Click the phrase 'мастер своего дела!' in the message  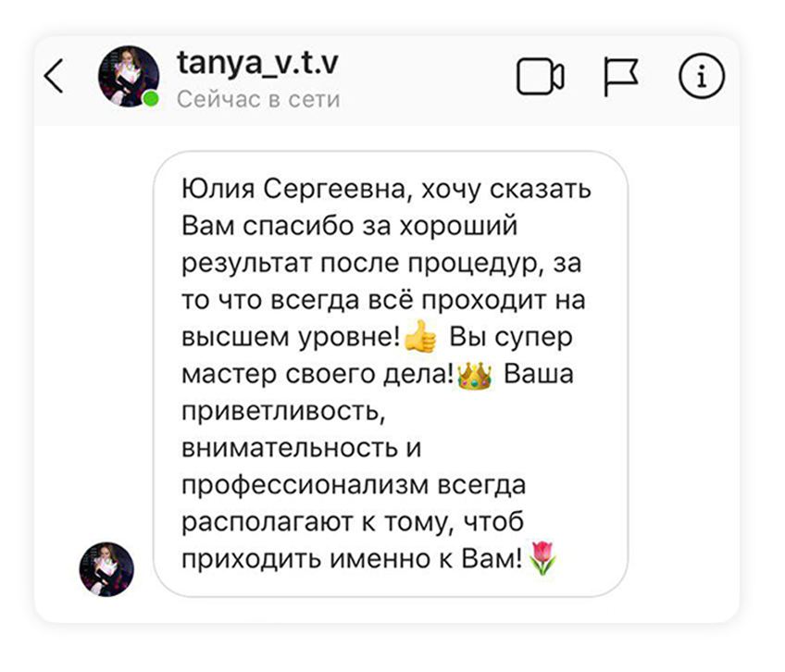tap(318, 375)
